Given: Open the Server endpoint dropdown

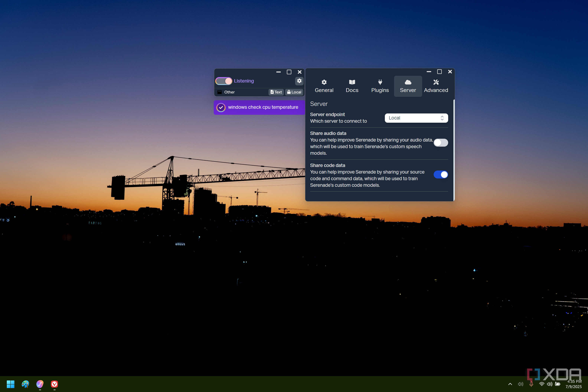Looking at the screenshot, I should tap(416, 118).
